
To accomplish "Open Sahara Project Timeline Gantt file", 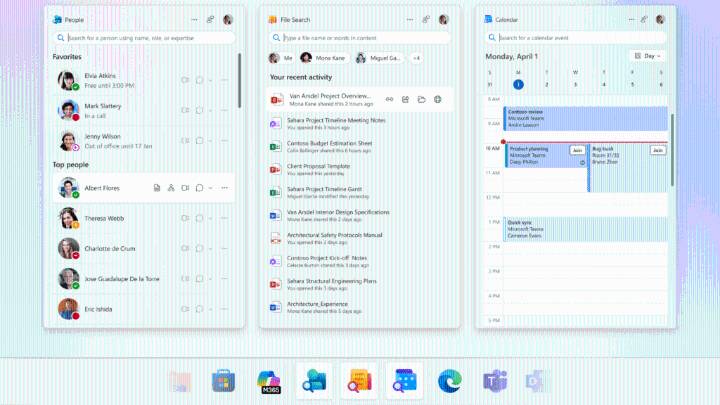I will click(x=360, y=192).
